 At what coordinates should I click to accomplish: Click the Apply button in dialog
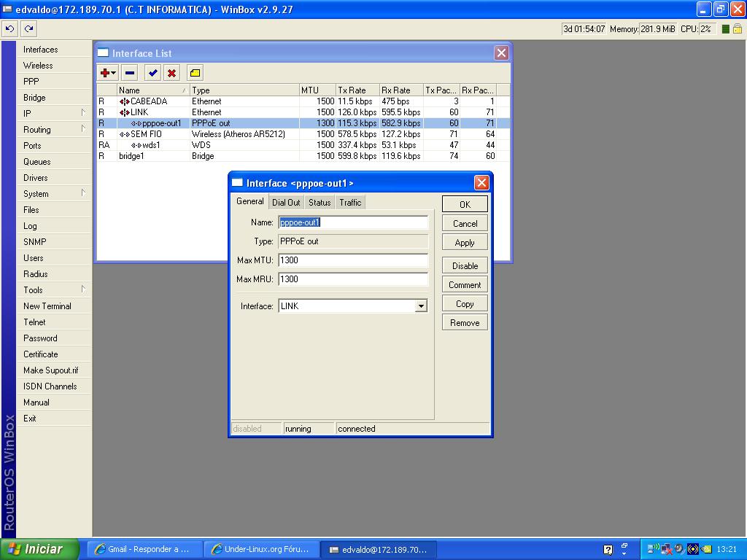465,242
